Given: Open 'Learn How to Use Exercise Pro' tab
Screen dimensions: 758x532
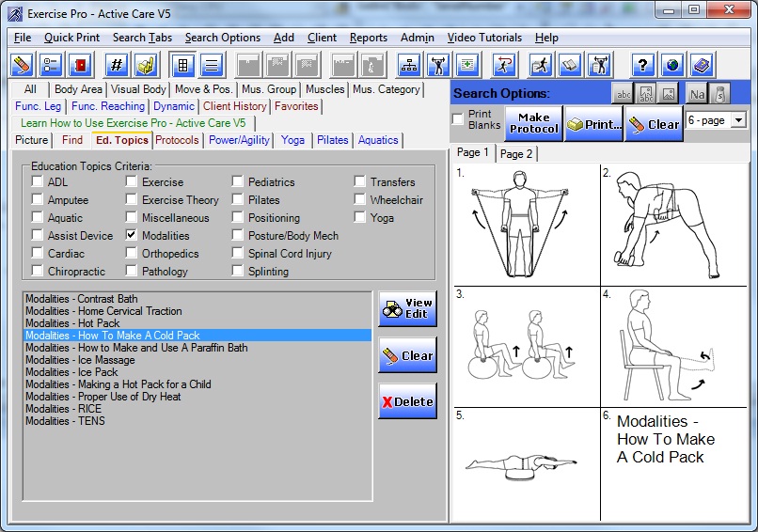Looking at the screenshot, I should (x=134, y=123).
